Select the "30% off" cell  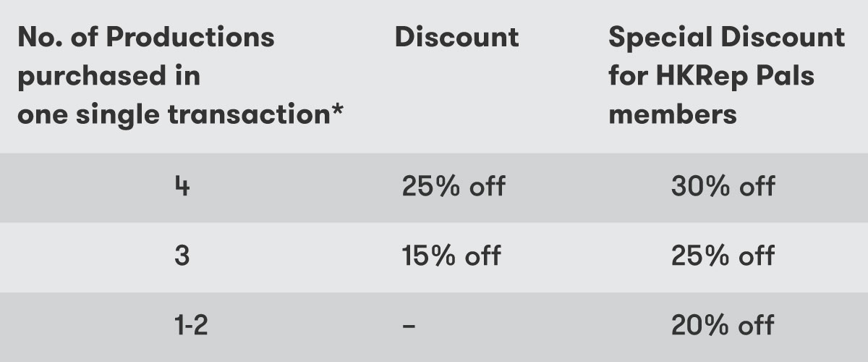click(x=723, y=187)
